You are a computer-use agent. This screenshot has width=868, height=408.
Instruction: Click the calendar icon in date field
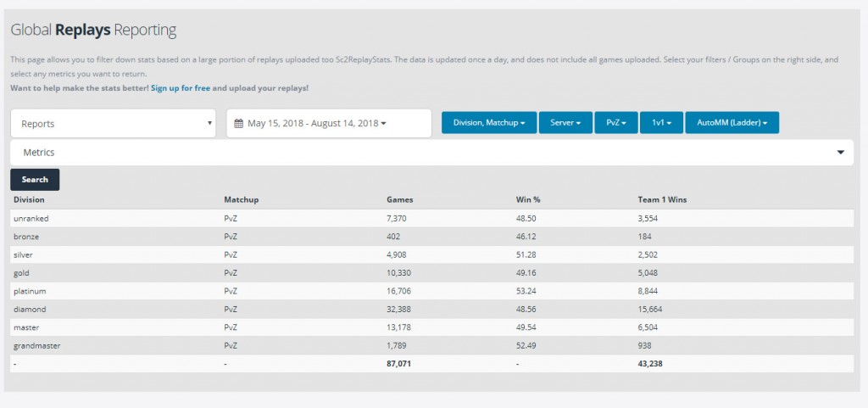(x=239, y=124)
